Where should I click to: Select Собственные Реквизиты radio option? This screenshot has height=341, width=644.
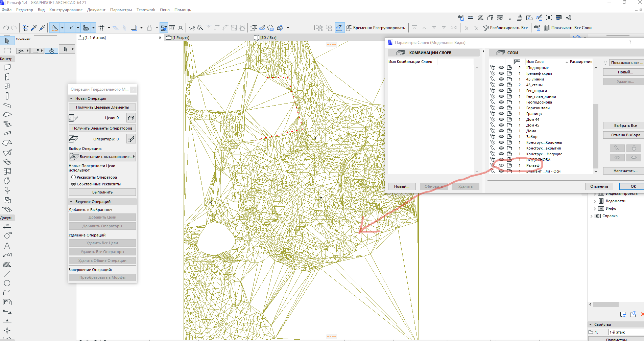[73, 184]
